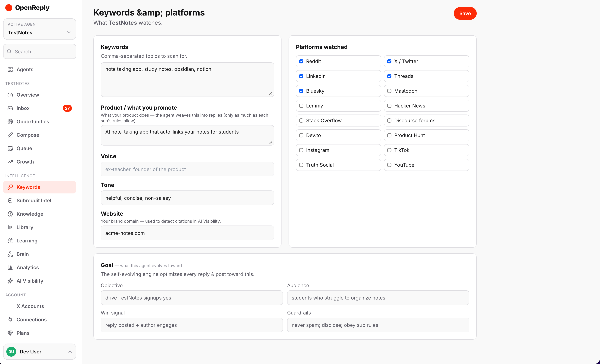Enable the Truth Social checkbox
600x364 pixels.
[x=301, y=165]
